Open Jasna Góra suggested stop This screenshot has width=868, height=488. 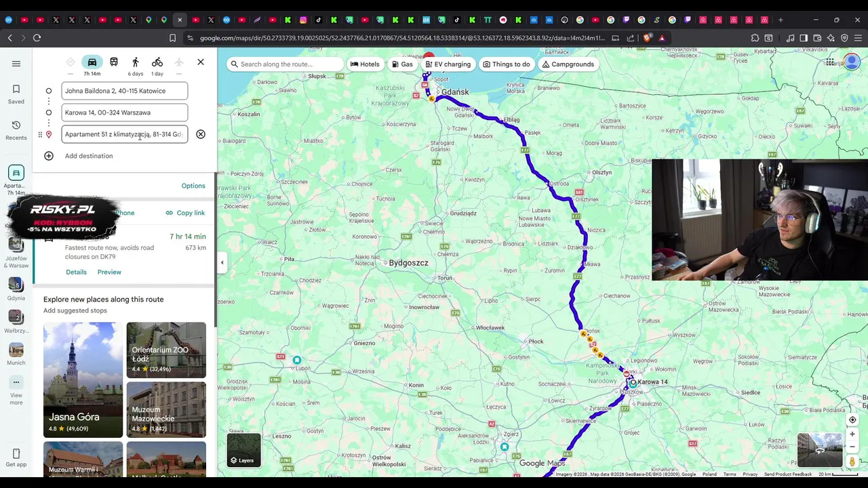click(x=83, y=380)
